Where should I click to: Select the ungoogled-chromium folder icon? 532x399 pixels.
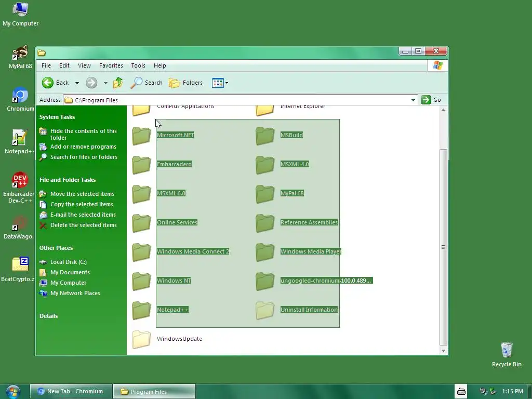(264, 281)
